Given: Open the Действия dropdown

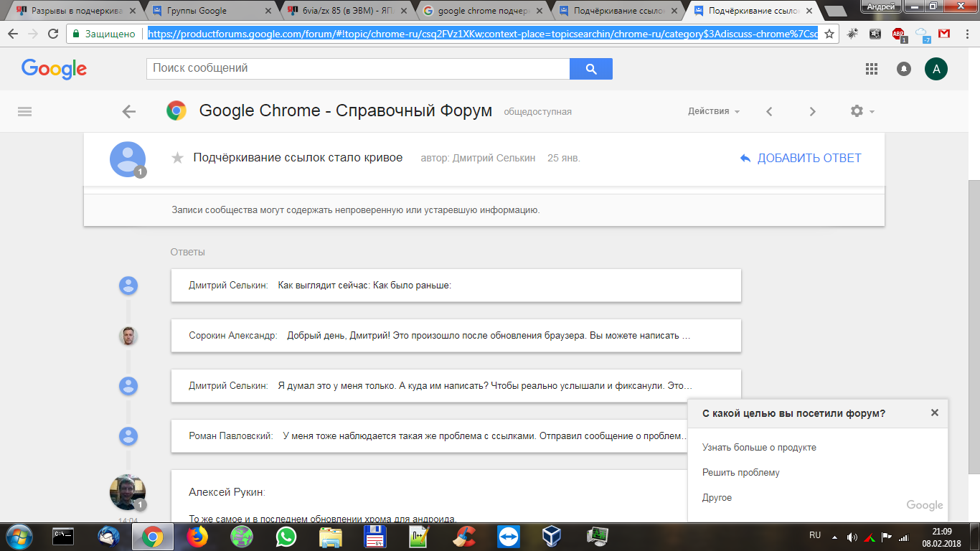Looking at the screenshot, I should click(714, 111).
